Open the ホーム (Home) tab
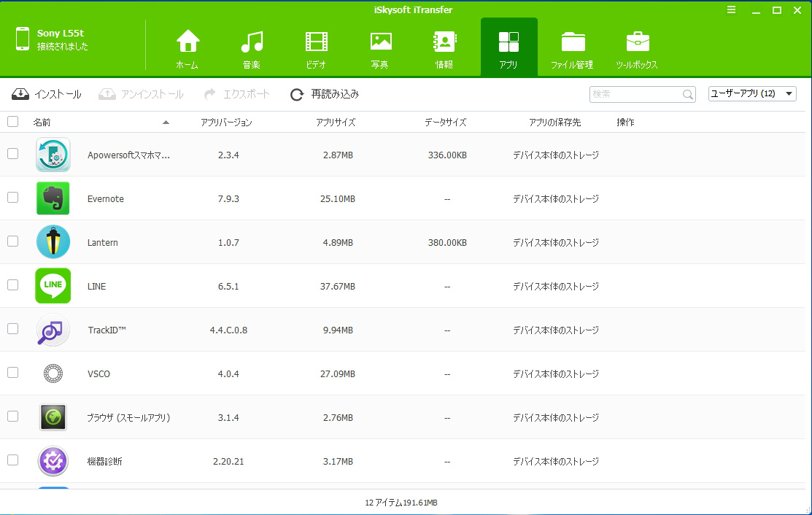Screen dimensions: 812x515 (x=187, y=49)
